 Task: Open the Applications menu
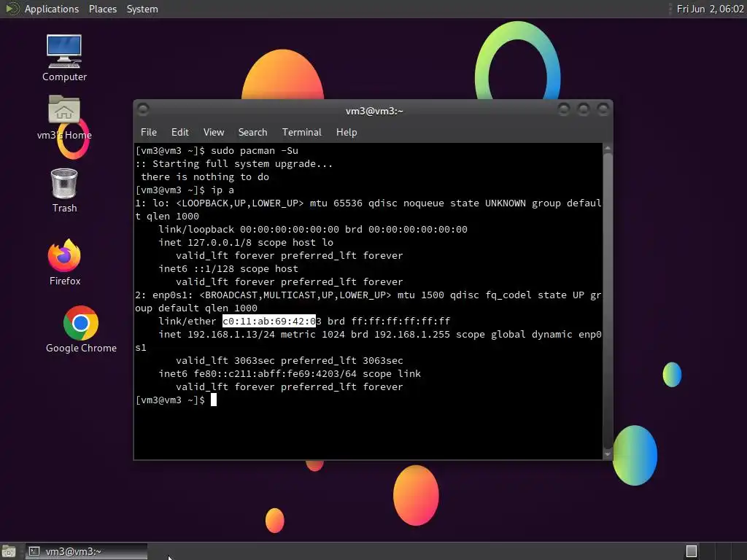(x=52, y=9)
